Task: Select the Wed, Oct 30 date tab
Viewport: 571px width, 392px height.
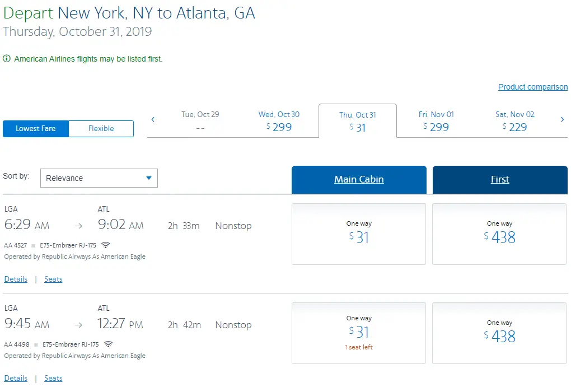Action: (x=279, y=121)
